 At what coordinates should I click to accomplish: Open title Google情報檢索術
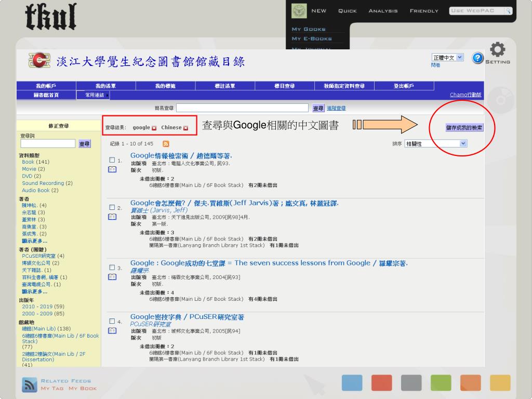pos(181,156)
